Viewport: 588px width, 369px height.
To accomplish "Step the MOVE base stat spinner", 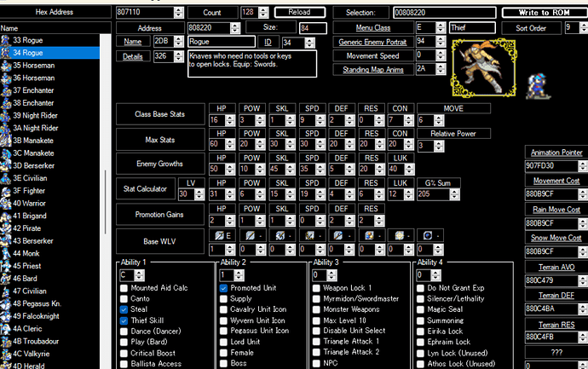I will [x=439, y=120].
